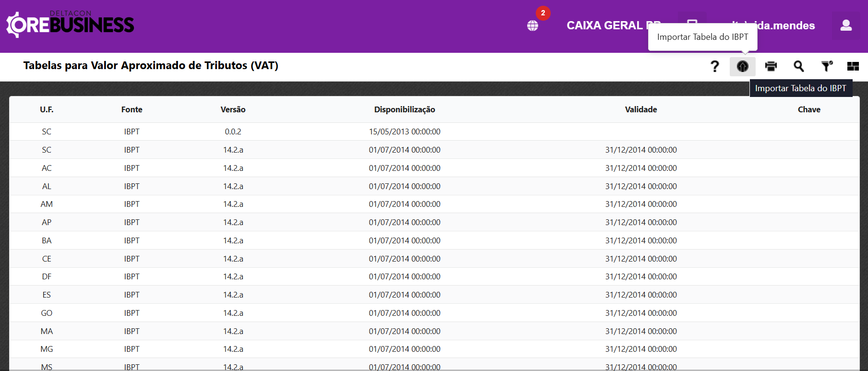Select the BA state row
The image size is (868, 371).
47,240
